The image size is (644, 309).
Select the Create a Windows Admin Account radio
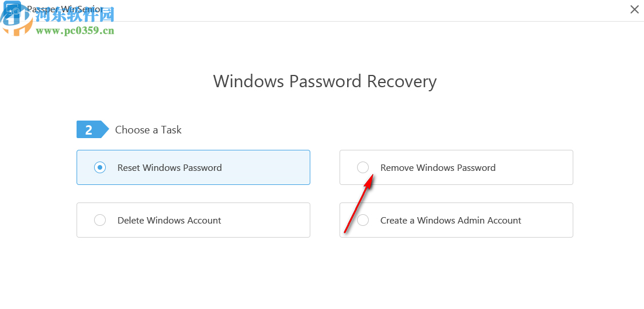click(x=363, y=220)
